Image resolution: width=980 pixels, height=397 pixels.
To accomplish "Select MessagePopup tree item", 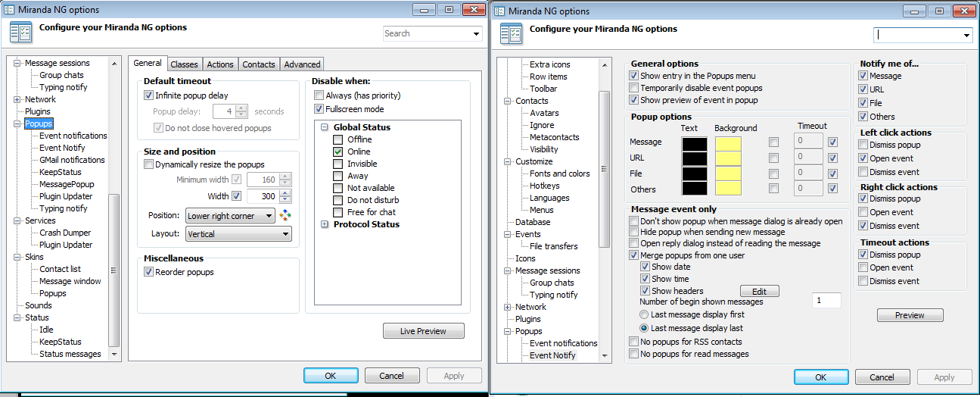I will pyautogui.click(x=67, y=184).
